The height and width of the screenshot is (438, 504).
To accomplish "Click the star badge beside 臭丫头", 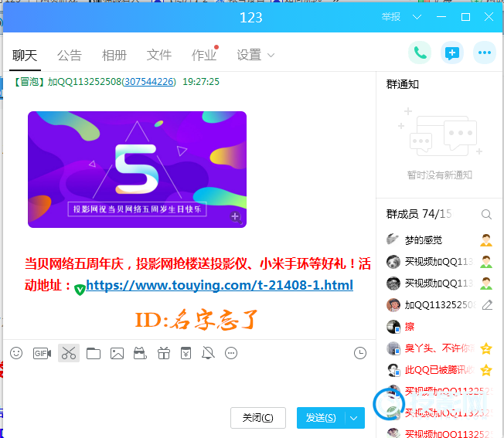I will click(x=486, y=348).
